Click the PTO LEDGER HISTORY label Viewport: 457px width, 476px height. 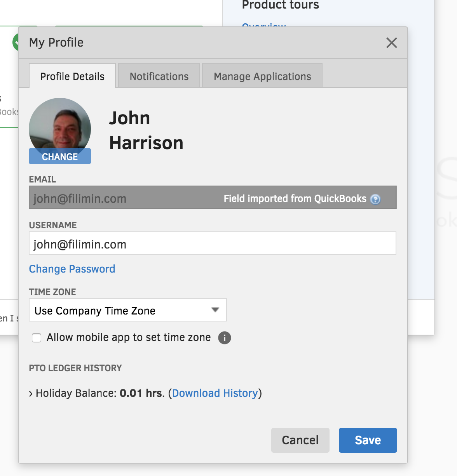[x=75, y=368]
